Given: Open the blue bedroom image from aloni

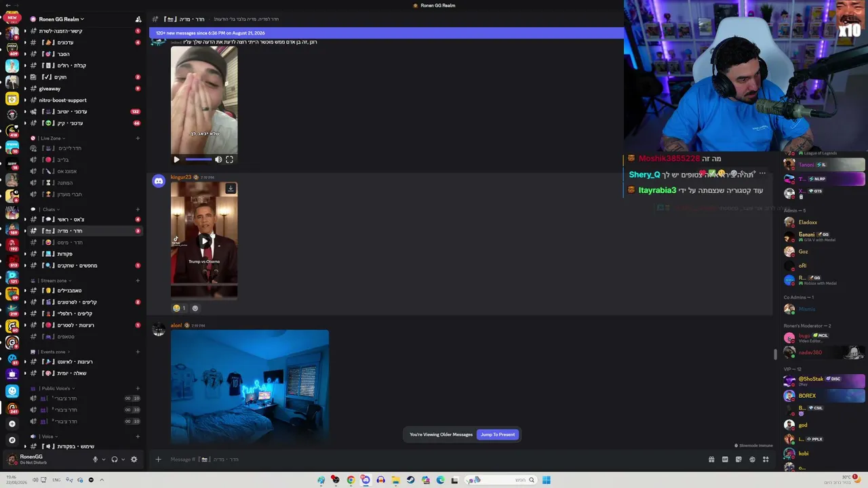Looking at the screenshot, I should [250, 387].
